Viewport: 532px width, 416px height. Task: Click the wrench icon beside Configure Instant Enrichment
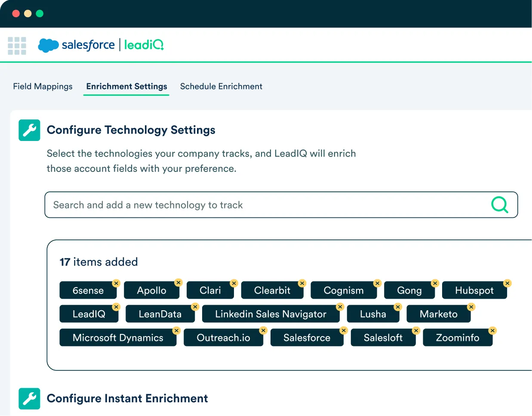coord(29,398)
